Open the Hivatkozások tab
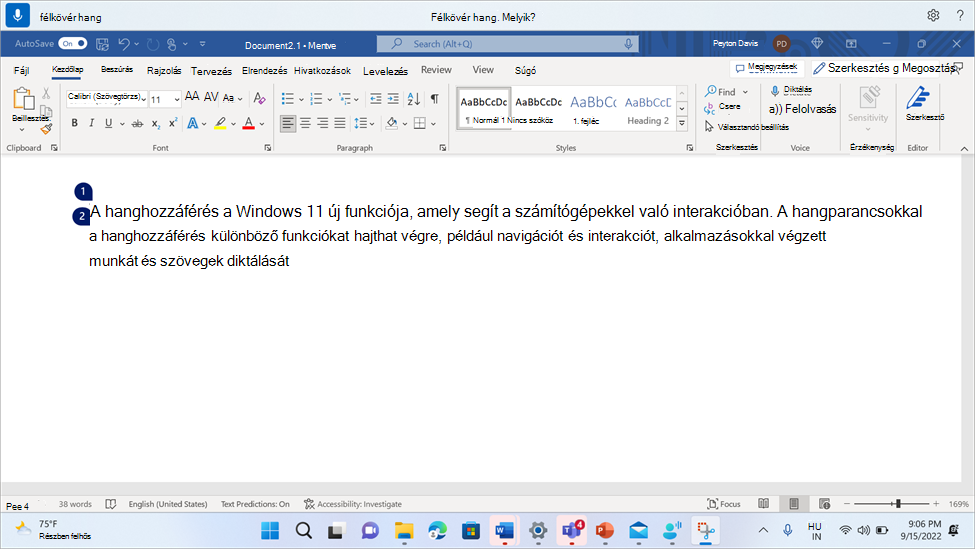 point(322,70)
